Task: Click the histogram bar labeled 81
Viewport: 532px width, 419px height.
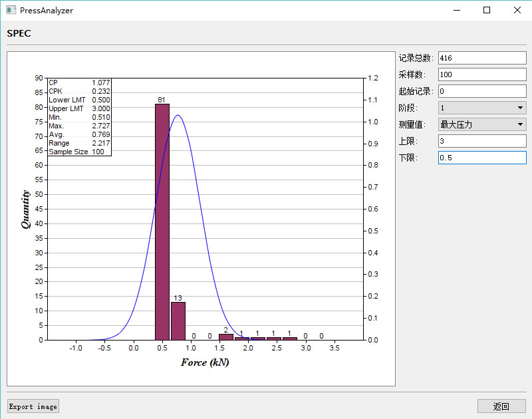Action: pyautogui.click(x=162, y=222)
